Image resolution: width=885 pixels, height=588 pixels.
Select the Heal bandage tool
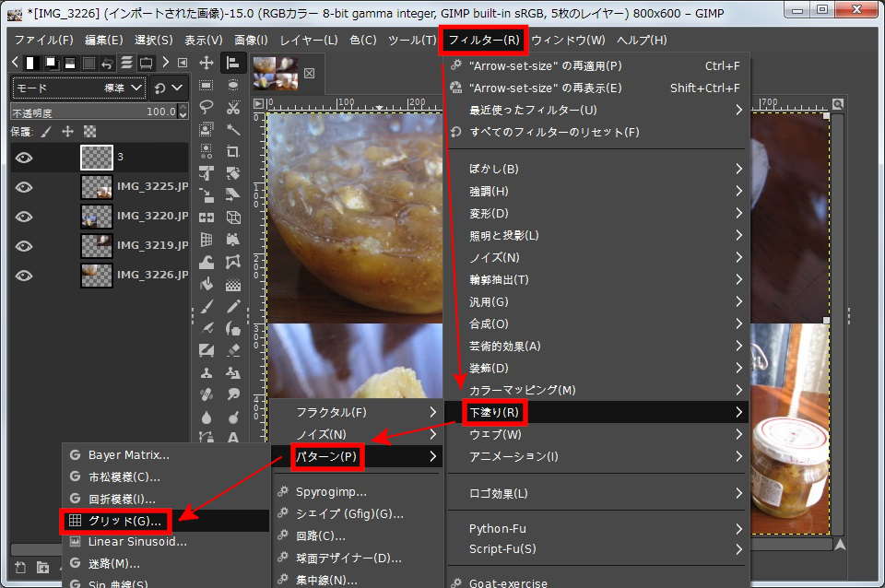click(206, 394)
